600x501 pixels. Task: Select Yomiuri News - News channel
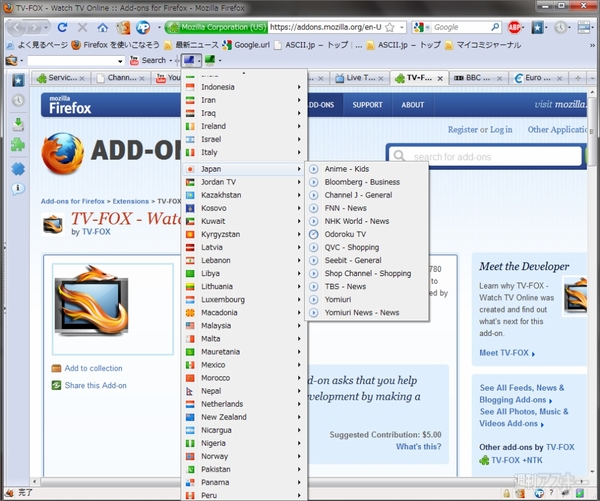click(x=367, y=313)
